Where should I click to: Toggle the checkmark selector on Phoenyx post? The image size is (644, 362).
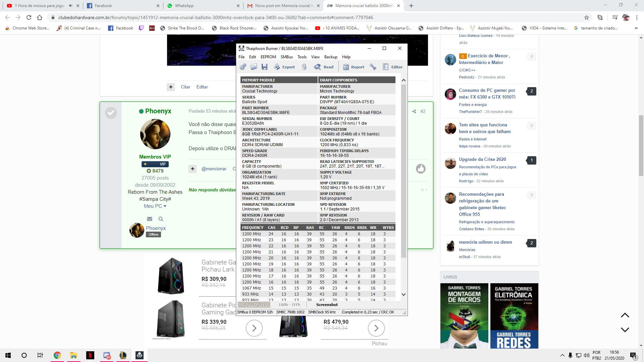pyautogui.click(x=111, y=113)
